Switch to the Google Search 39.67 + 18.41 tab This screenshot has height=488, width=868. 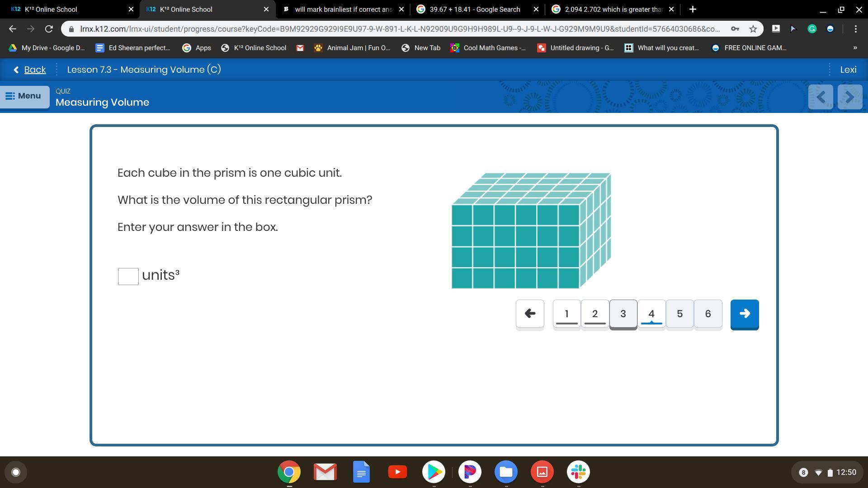(474, 9)
